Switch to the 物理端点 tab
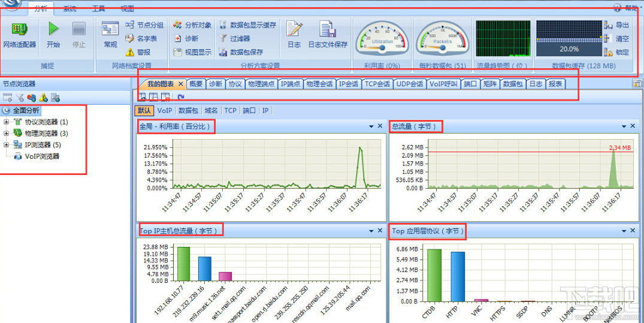 [261, 84]
